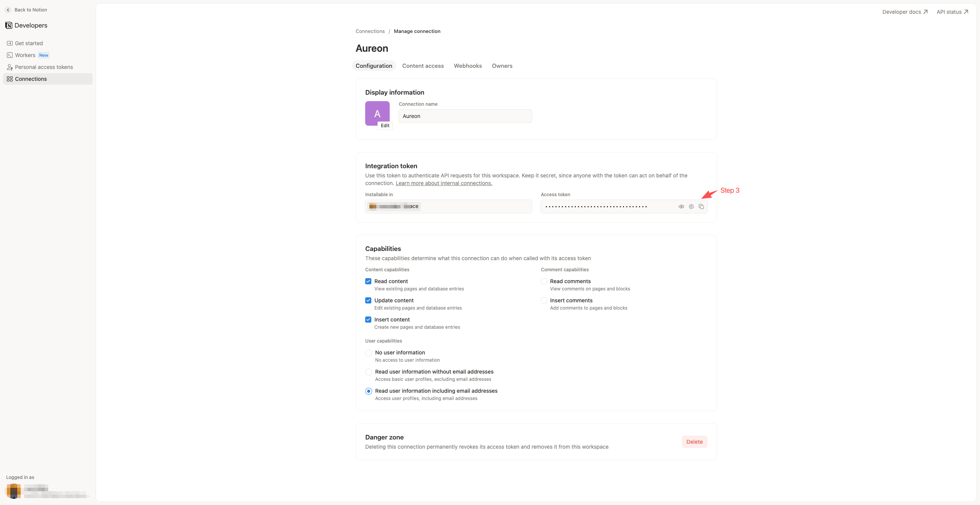Image resolution: width=980 pixels, height=505 pixels.
Task: Click the Delete connection button
Action: (694, 442)
